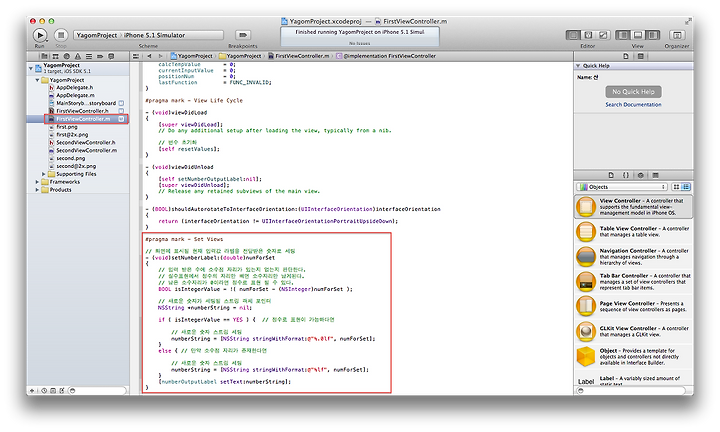Stop the running app with Stop button

pos(61,35)
